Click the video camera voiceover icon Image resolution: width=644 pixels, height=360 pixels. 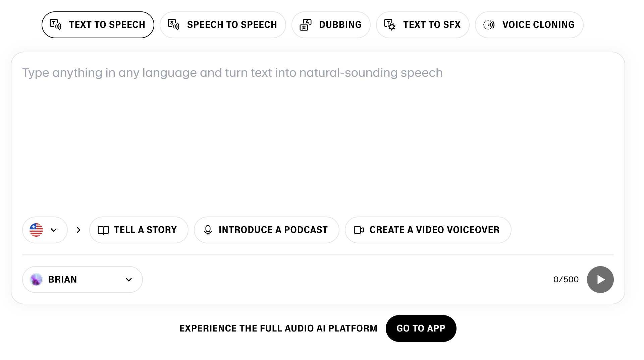[359, 230]
